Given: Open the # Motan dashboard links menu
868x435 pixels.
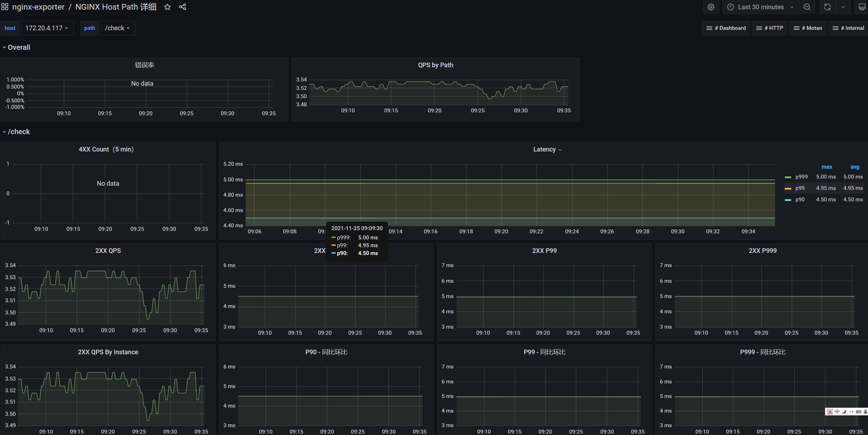Looking at the screenshot, I should 808,28.
